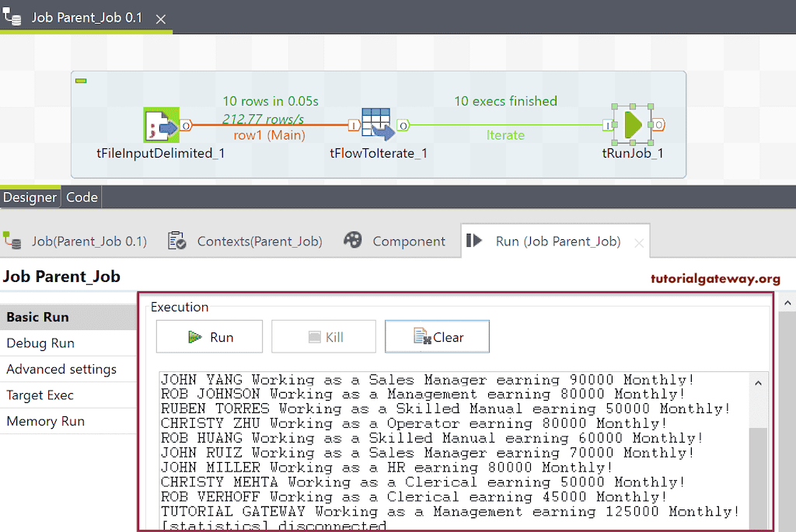The height and width of the screenshot is (532, 796).
Task: Click the Run button to execute the job
Action: 208,336
